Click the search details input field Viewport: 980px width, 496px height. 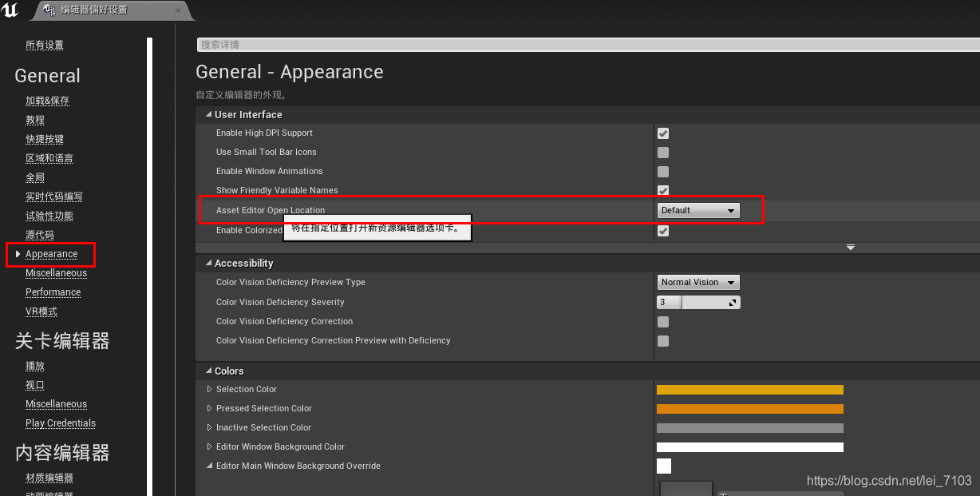click(x=587, y=45)
